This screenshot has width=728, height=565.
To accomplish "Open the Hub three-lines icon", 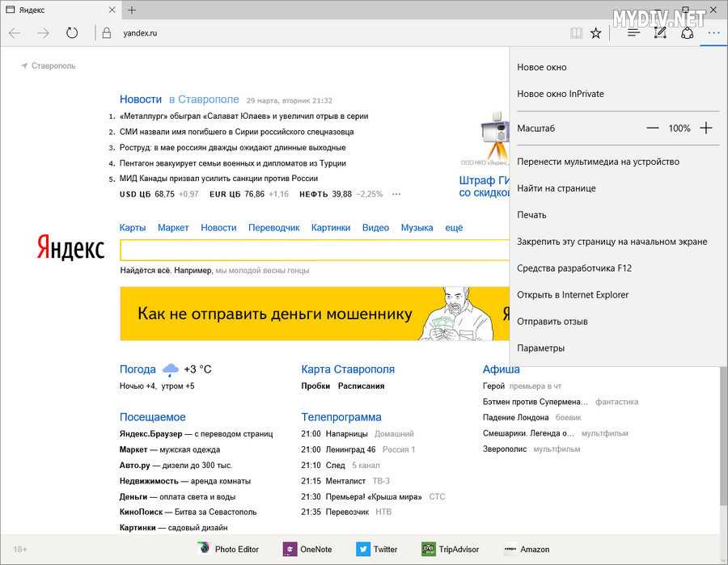I will (633, 33).
